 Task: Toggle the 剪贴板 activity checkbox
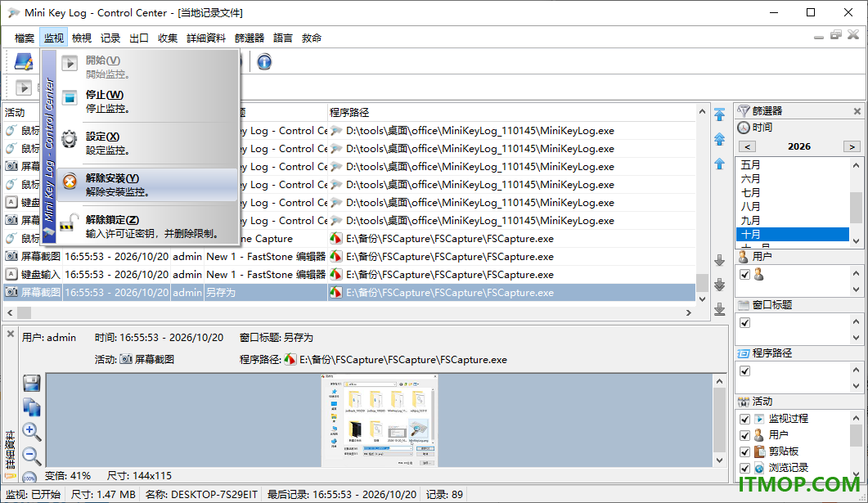745,451
